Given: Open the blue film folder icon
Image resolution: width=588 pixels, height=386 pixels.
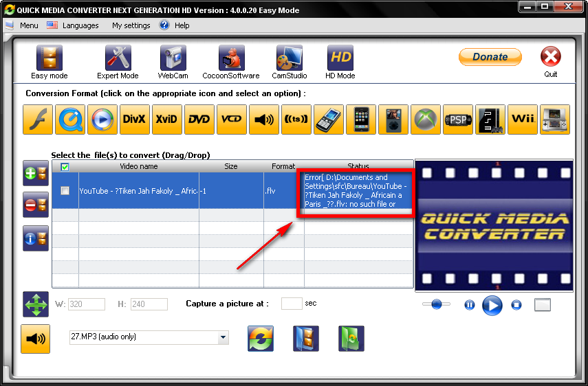Looking at the screenshot, I should (x=305, y=339).
